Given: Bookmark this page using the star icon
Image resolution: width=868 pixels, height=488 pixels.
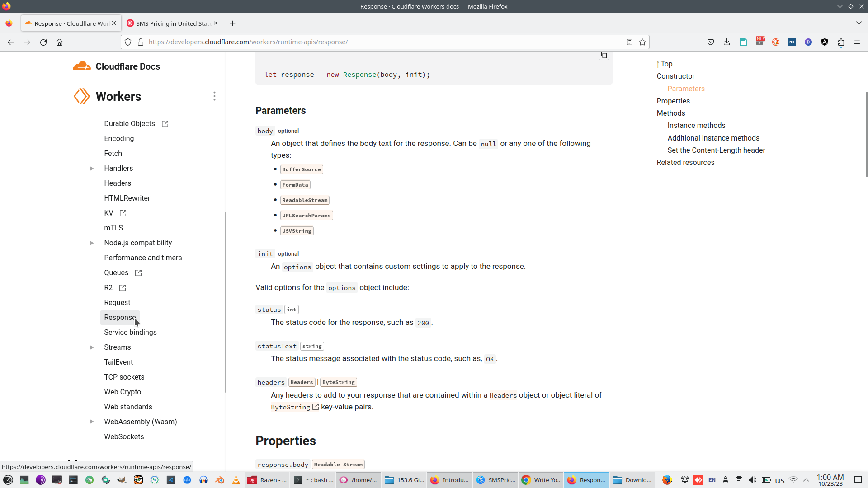Looking at the screenshot, I should (x=642, y=42).
